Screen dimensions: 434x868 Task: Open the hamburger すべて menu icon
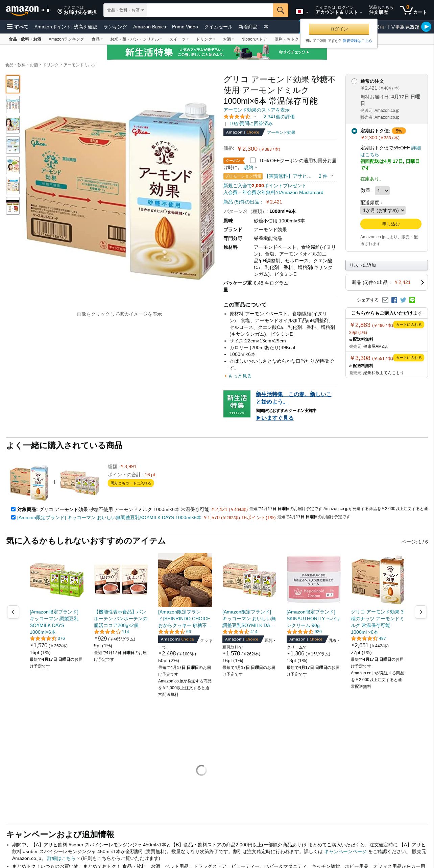pyautogui.click(x=9, y=27)
